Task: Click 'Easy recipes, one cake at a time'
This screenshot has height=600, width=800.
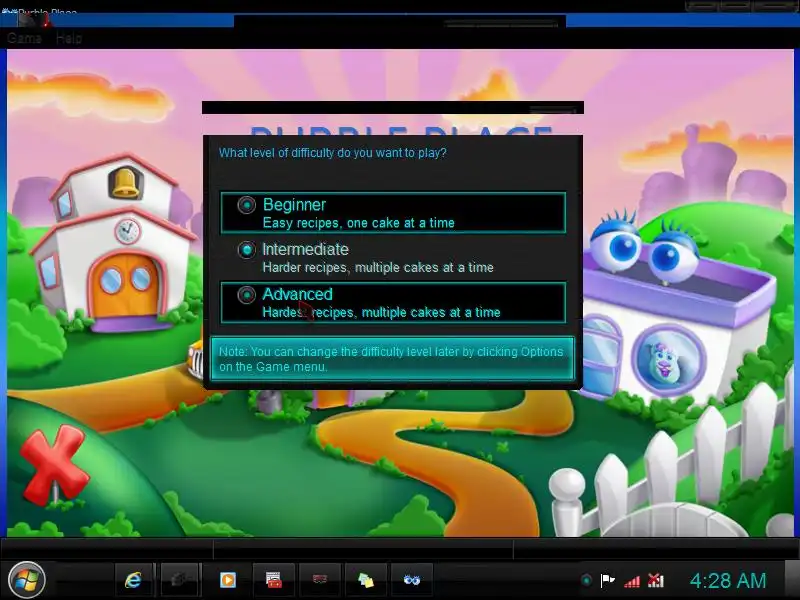Action: pos(359,223)
